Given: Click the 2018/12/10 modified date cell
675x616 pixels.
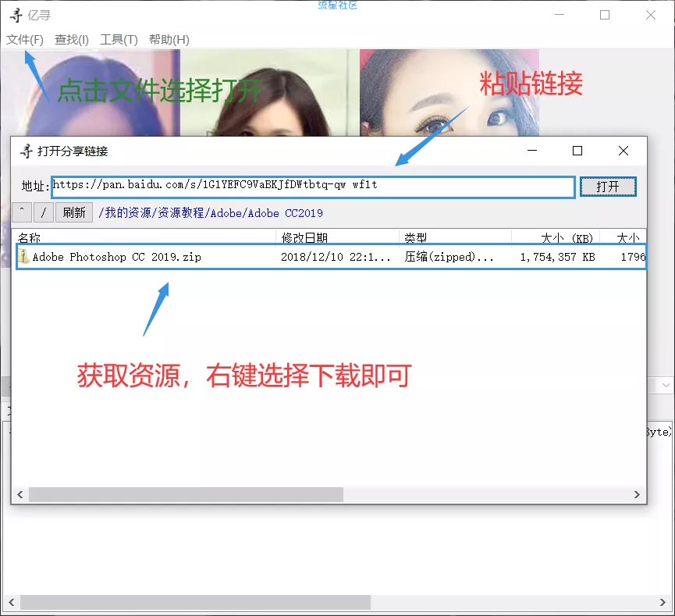Looking at the screenshot, I should pos(336,257).
